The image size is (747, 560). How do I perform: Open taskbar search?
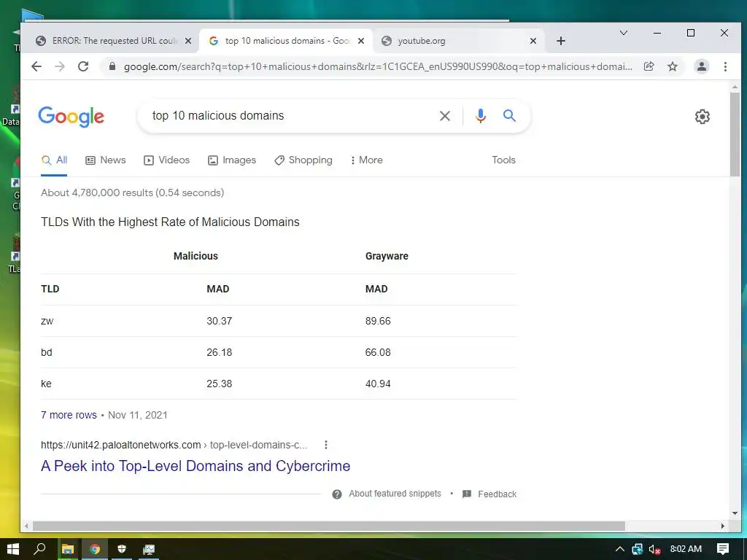40,550
